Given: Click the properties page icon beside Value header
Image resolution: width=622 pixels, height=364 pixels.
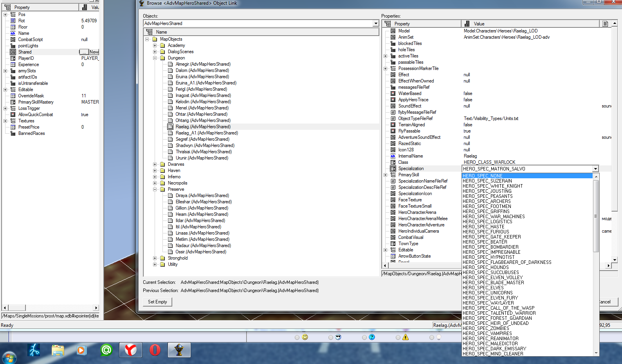Looking at the screenshot, I should pyautogui.click(x=605, y=24).
